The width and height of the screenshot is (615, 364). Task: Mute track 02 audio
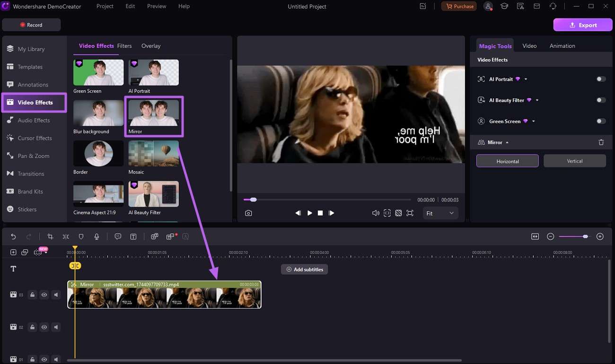coord(56,327)
